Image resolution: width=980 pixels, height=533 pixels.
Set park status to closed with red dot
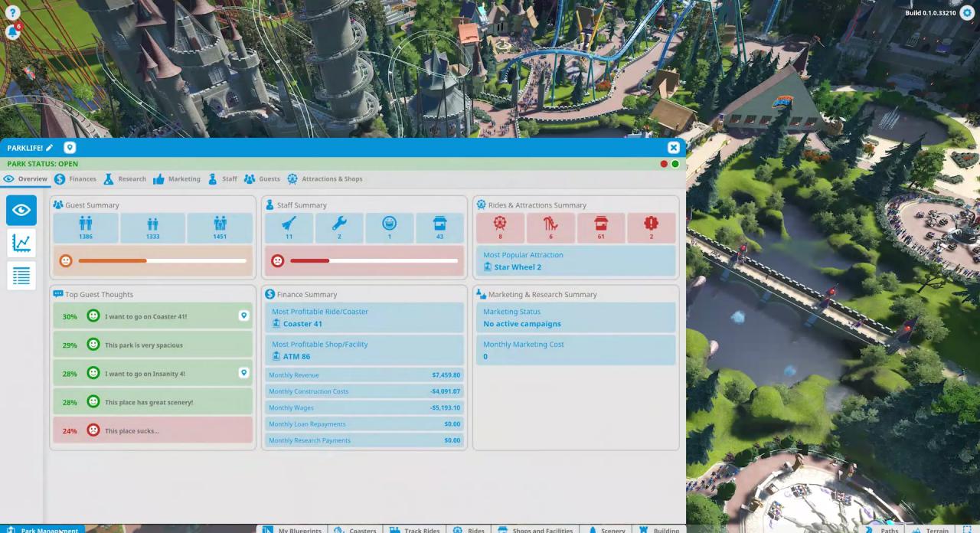[x=664, y=164]
